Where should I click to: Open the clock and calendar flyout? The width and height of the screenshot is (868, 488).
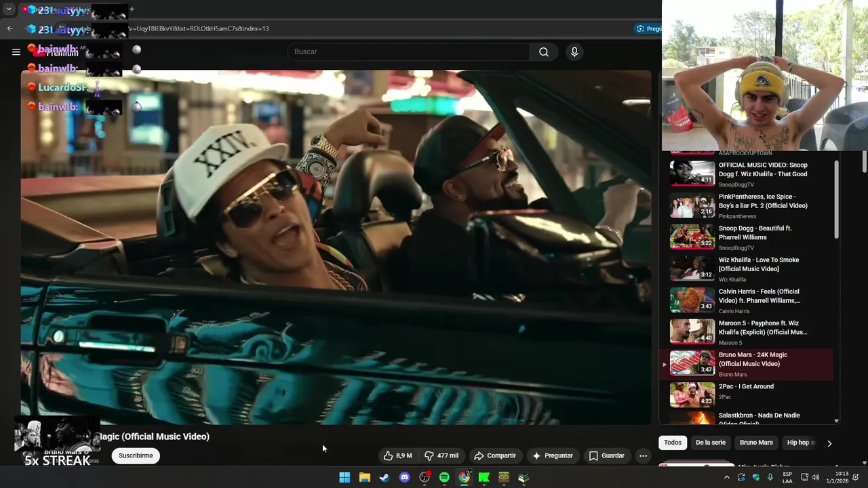[x=842, y=477]
